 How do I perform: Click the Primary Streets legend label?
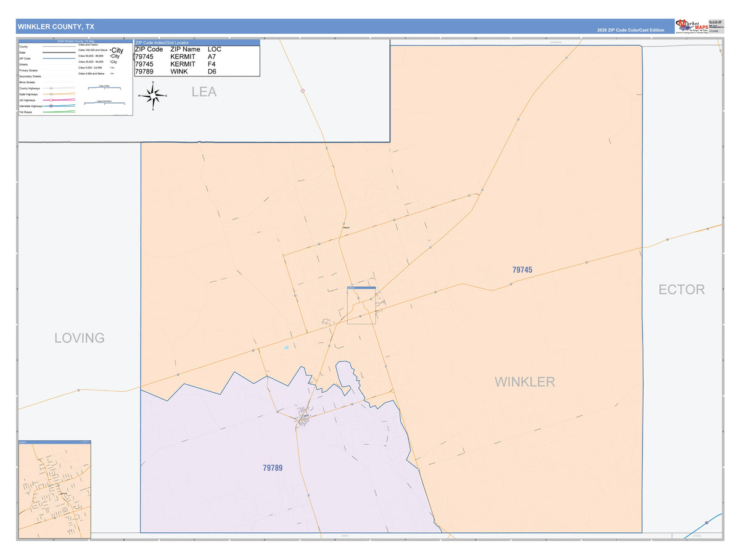tap(28, 70)
